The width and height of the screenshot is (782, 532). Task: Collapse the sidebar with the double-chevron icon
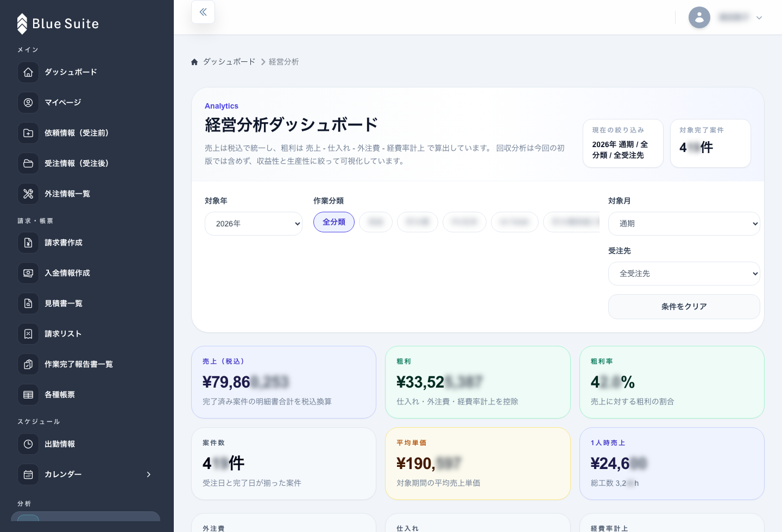coord(203,12)
